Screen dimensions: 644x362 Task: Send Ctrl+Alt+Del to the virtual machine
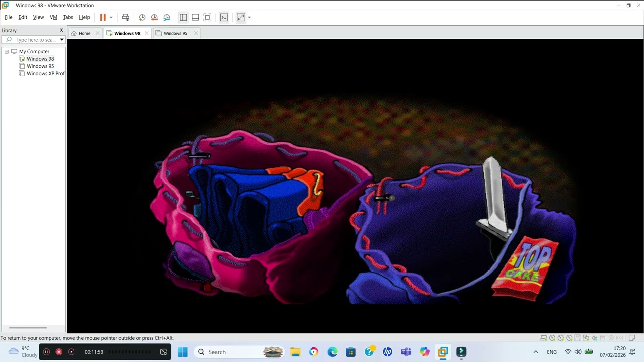126,17
